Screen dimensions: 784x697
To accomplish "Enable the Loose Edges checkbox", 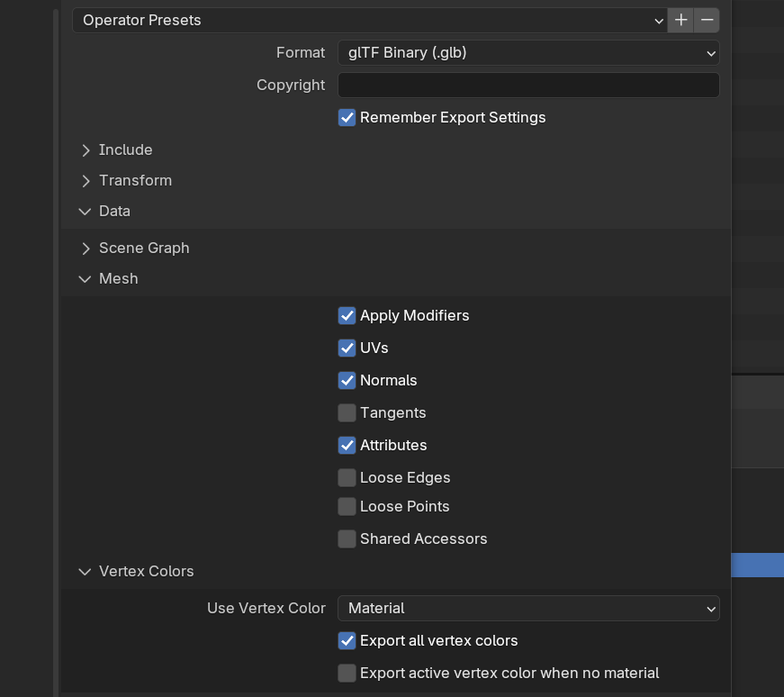I will [x=347, y=478].
